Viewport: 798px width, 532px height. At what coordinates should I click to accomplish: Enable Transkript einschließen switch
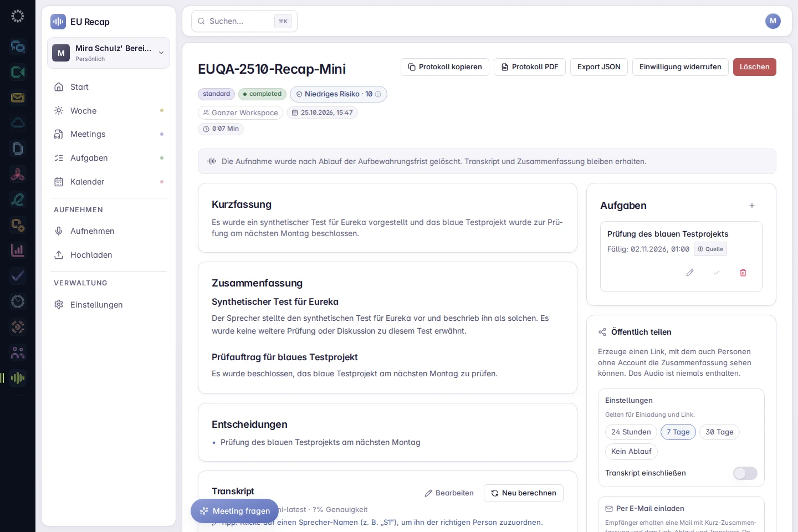click(745, 473)
